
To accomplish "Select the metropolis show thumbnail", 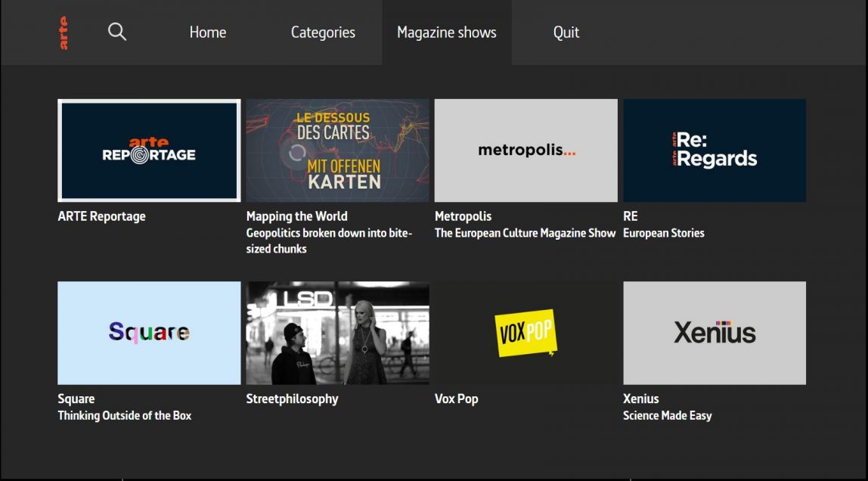I will click(526, 151).
